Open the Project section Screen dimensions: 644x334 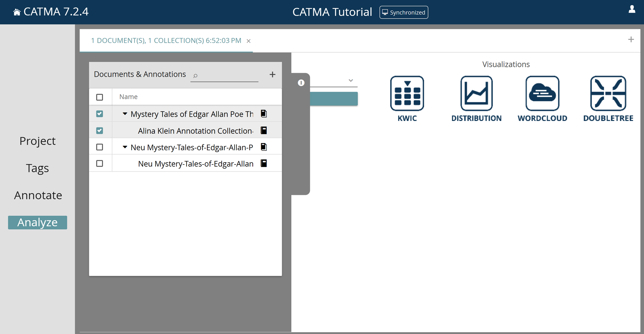(x=37, y=141)
